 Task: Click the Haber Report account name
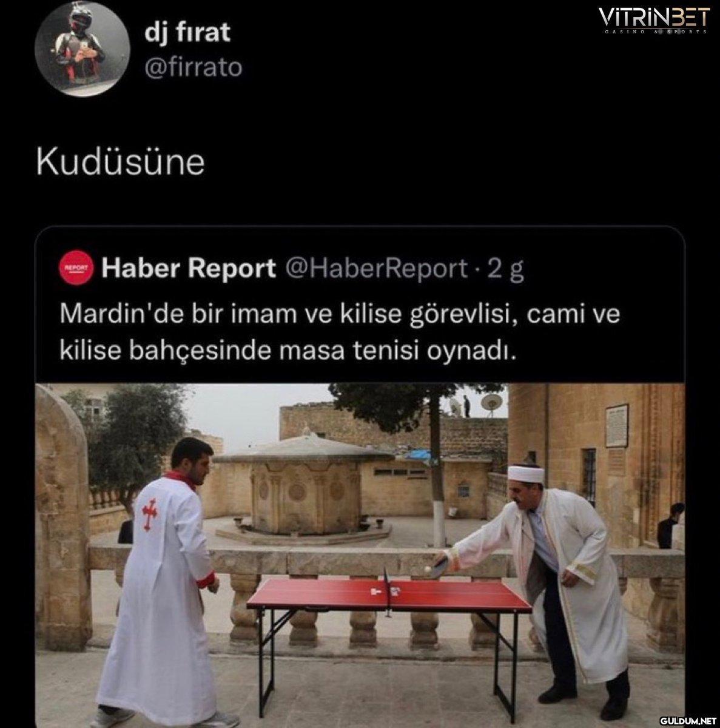[x=189, y=268]
